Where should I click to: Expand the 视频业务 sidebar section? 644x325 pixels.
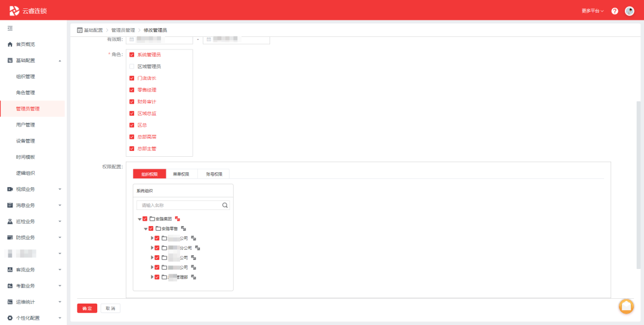60,189
